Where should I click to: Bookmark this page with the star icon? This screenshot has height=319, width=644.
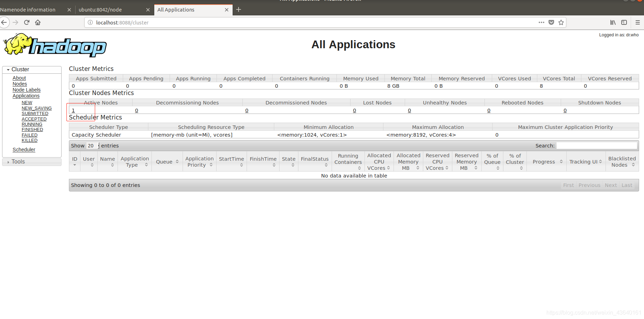[561, 22]
